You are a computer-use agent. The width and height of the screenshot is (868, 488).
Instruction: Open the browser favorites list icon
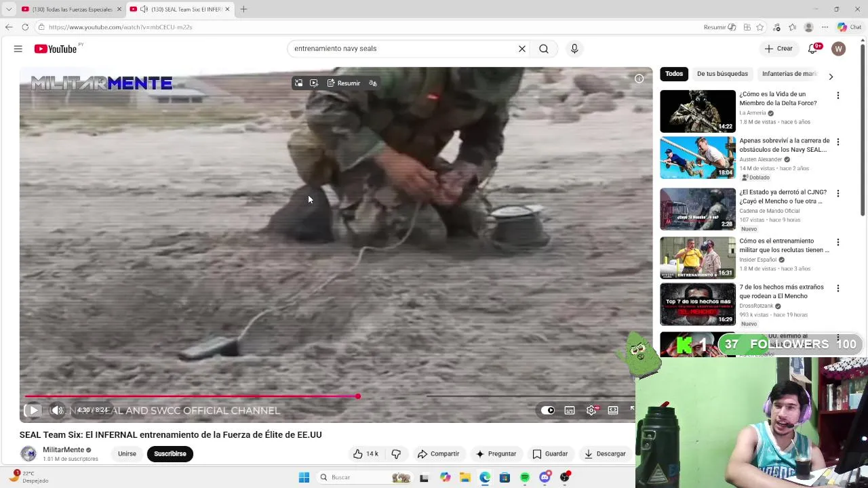793,27
